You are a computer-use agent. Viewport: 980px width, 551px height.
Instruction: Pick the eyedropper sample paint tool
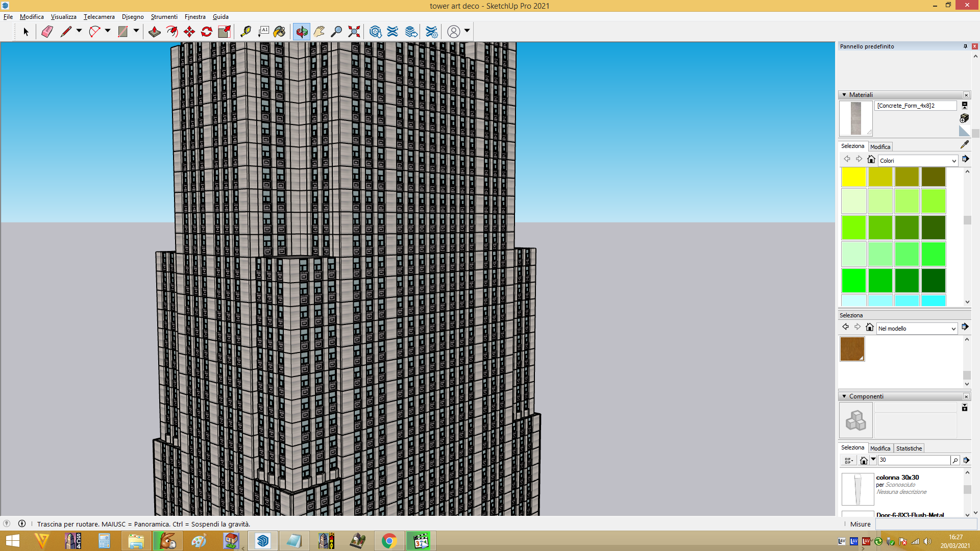[x=964, y=145]
